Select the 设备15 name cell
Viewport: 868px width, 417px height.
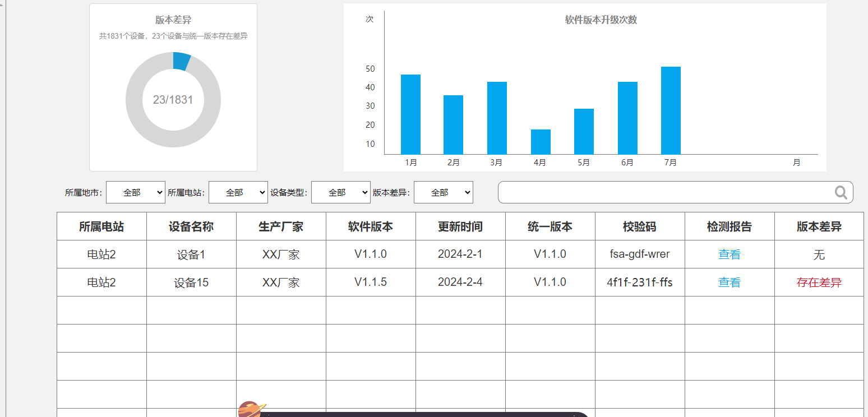(191, 282)
